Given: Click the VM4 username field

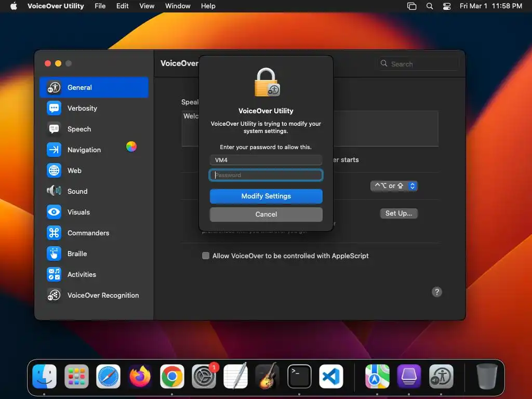Looking at the screenshot, I should coord(266,160).
